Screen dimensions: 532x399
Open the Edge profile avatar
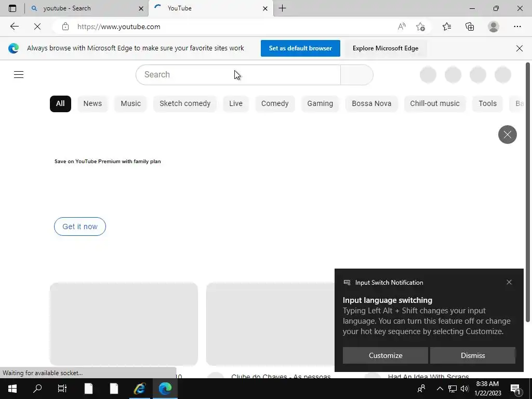(494, 26)
